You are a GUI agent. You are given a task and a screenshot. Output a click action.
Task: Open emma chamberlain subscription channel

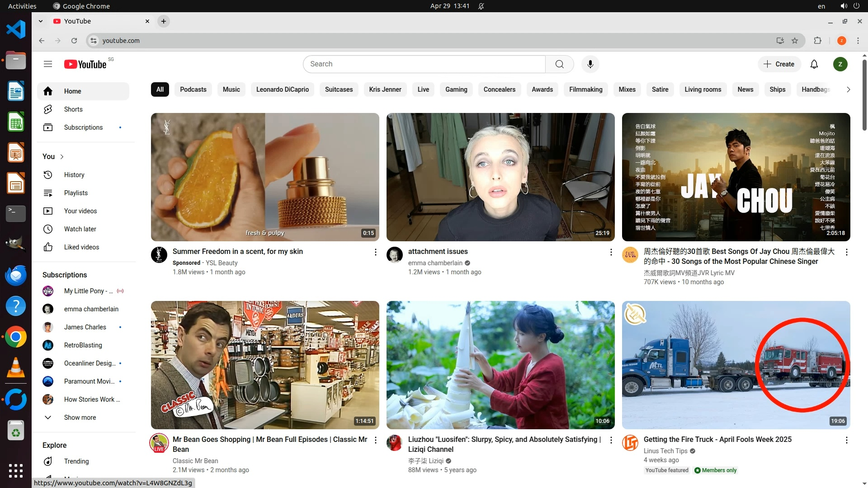[x=91, y=309]
